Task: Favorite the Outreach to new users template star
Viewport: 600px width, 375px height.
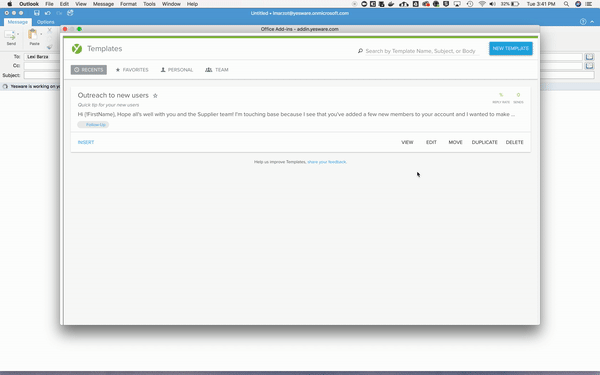Action: point(155,96)
